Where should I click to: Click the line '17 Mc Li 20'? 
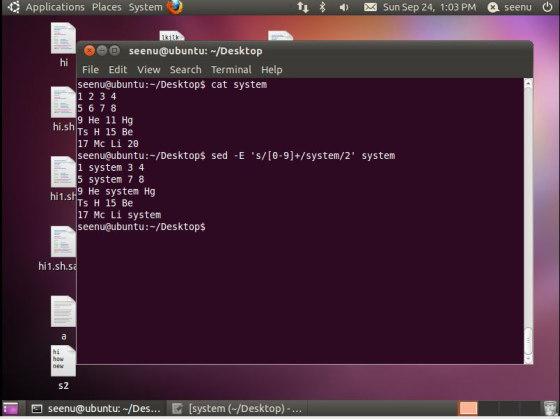click(108, 144)
